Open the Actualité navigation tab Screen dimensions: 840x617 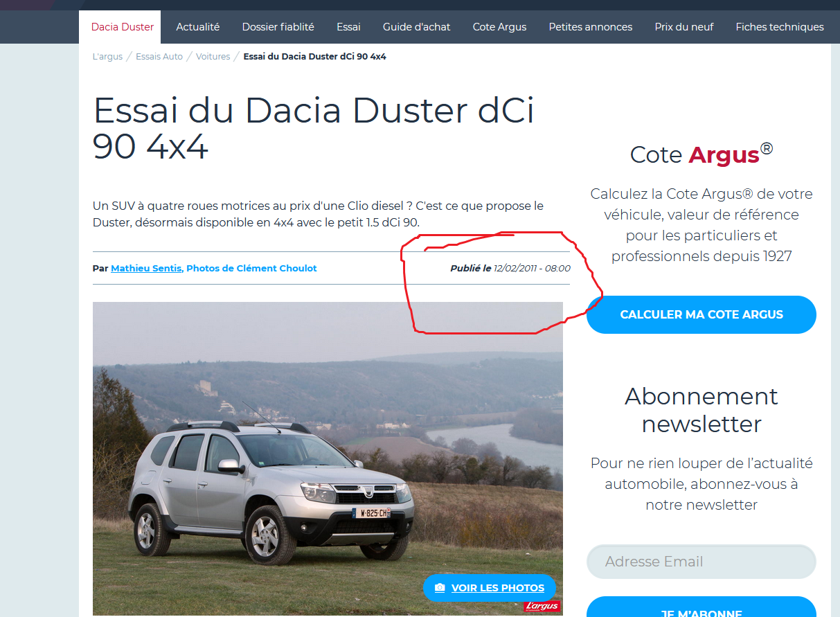(x=197, y=26)
